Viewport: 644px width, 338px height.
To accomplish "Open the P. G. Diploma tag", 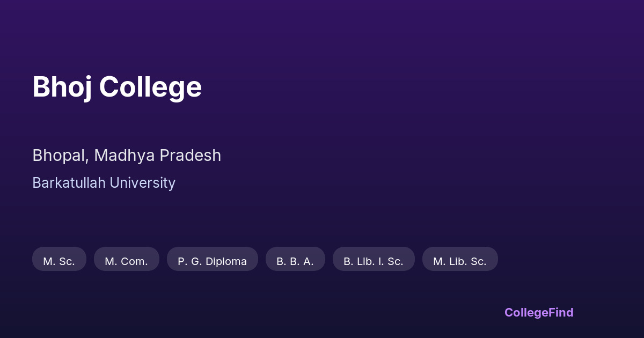I will tap(212, 259).
